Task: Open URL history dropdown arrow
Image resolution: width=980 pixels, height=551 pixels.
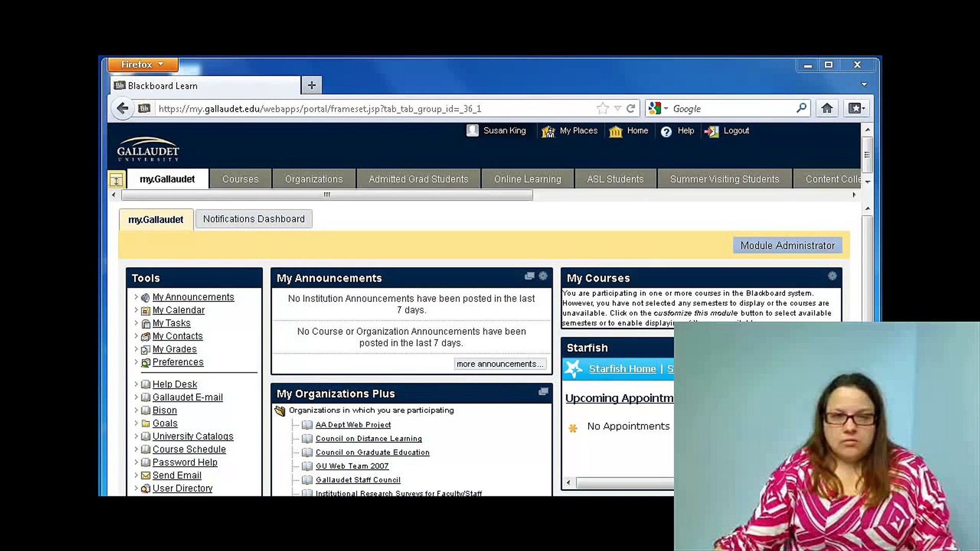Action: tap(618, 108)
